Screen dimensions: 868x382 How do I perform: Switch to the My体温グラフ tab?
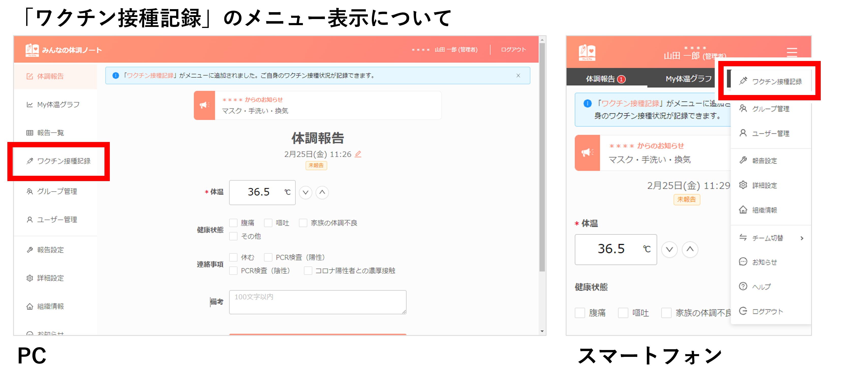[x=688, y=78]
